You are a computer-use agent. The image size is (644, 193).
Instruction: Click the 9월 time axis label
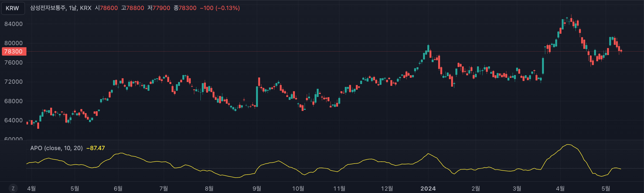pyautogui.click(x=257, y=189)
